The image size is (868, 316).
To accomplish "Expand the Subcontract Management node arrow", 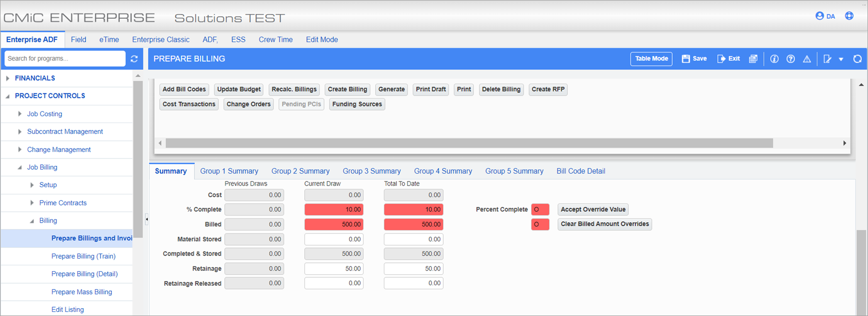I will point(20,131).
